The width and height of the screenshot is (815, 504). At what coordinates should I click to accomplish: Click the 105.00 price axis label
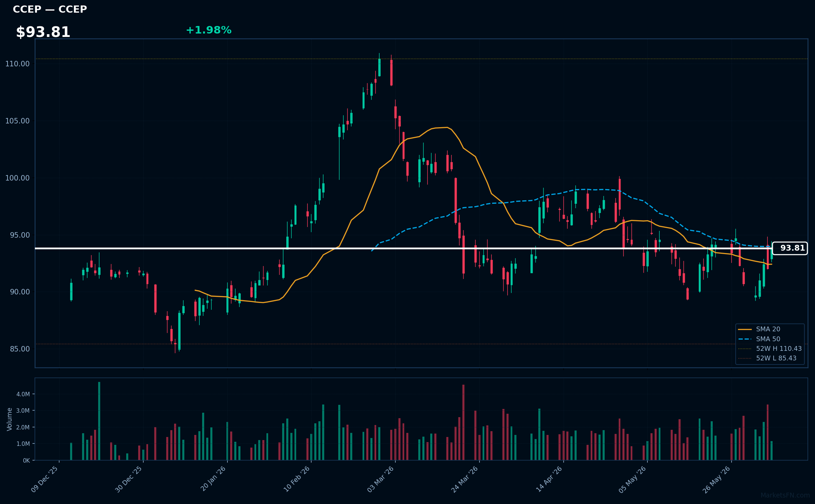pyautogui.click(x=17, y=121)
